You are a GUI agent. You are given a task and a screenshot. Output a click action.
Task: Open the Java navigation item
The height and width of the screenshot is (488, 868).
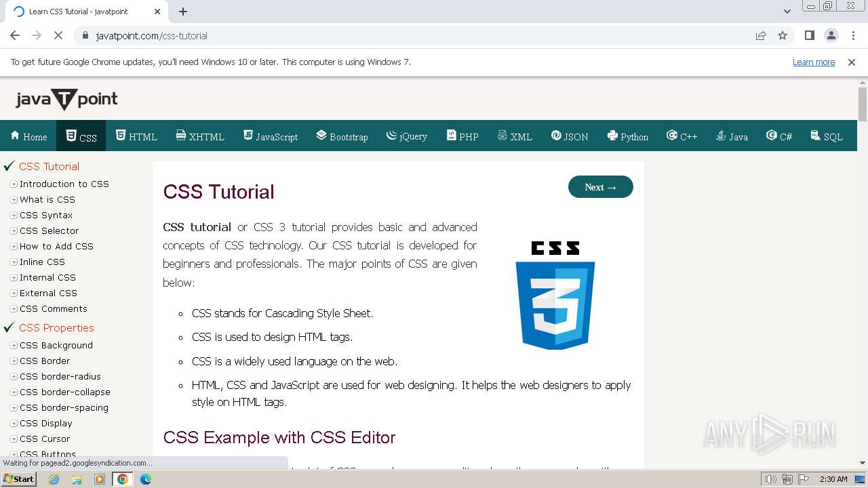coord(732,136)
